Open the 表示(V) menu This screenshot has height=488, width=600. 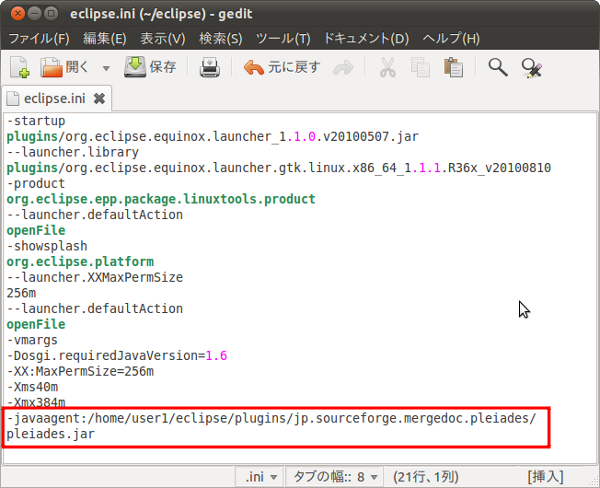pos(163,38)
